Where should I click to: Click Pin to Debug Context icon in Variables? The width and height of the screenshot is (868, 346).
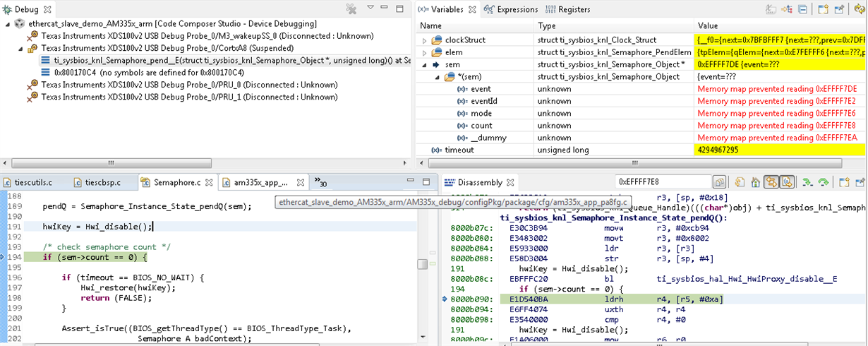(x=839, y=9)
